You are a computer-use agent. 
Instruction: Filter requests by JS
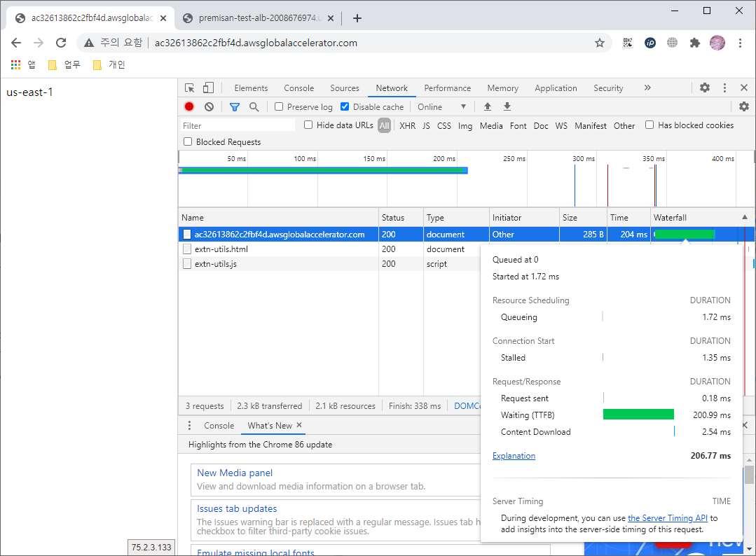tap(426, 126)
